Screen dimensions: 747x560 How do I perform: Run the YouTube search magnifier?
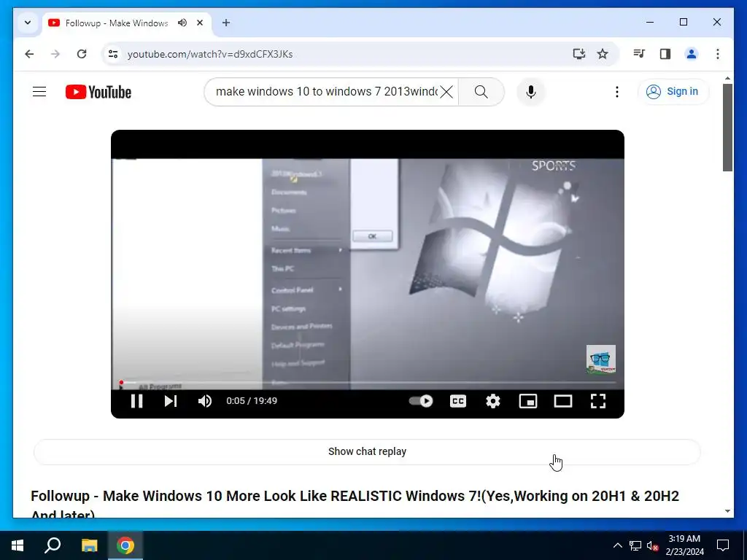point(481,91)
